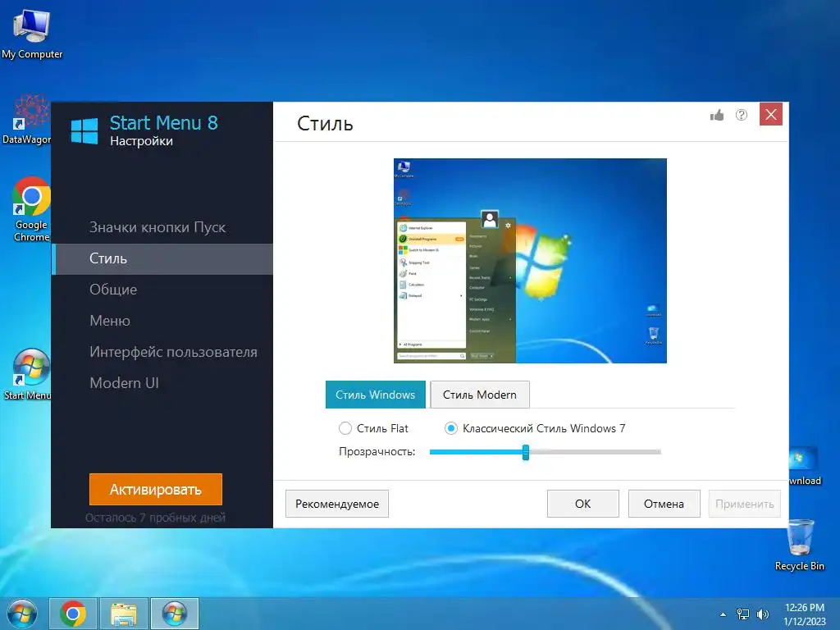
Task: Open File Explorer from the taskbar
Action: (x=124, y=614)
